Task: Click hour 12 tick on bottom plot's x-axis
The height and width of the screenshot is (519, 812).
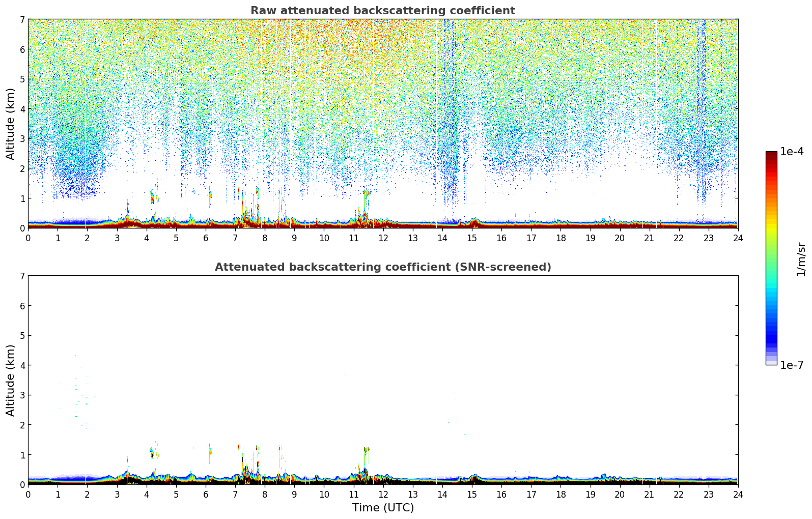Action: pos(383,494)
